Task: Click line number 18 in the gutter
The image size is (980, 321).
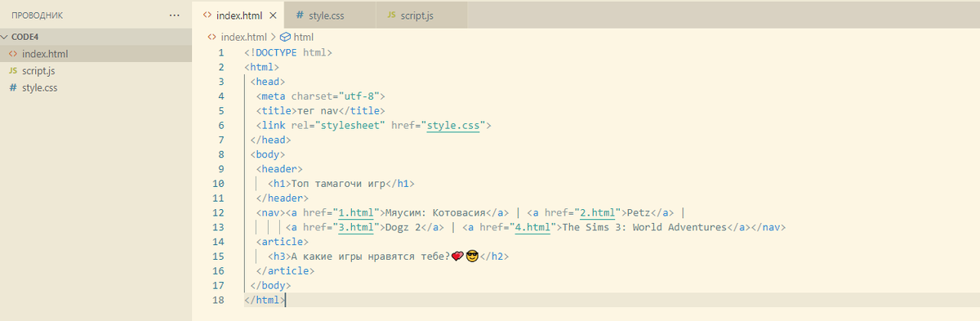Action: tap(218, 300)
